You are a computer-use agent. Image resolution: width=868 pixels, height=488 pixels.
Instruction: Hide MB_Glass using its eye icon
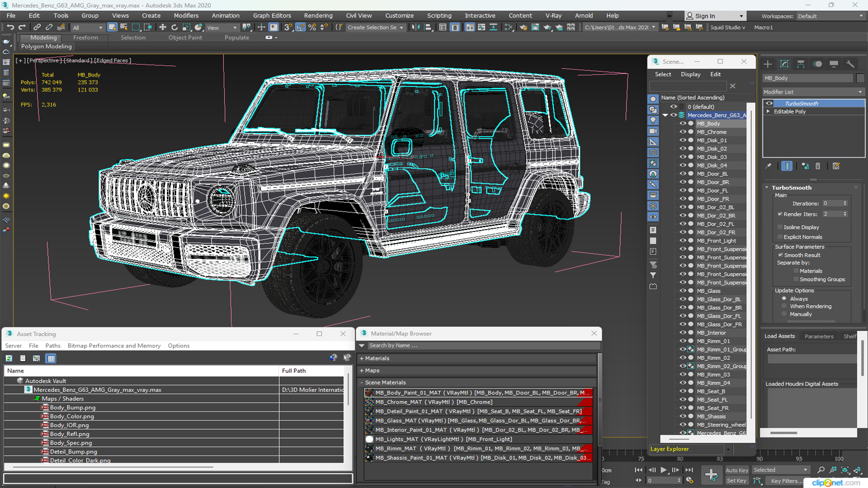683,291
